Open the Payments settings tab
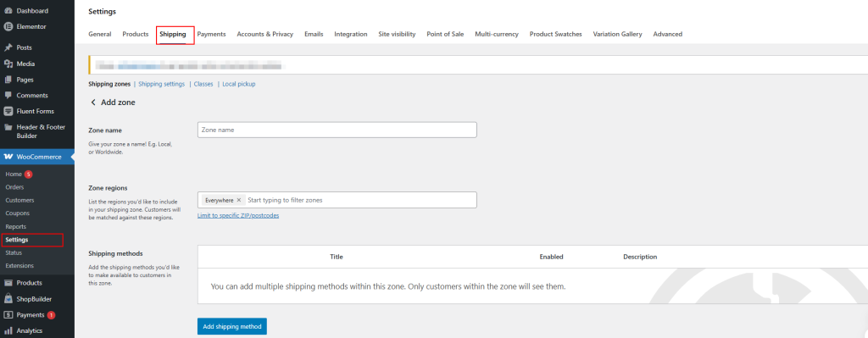This screenshot has height=338, width=868. pos(211,34)
